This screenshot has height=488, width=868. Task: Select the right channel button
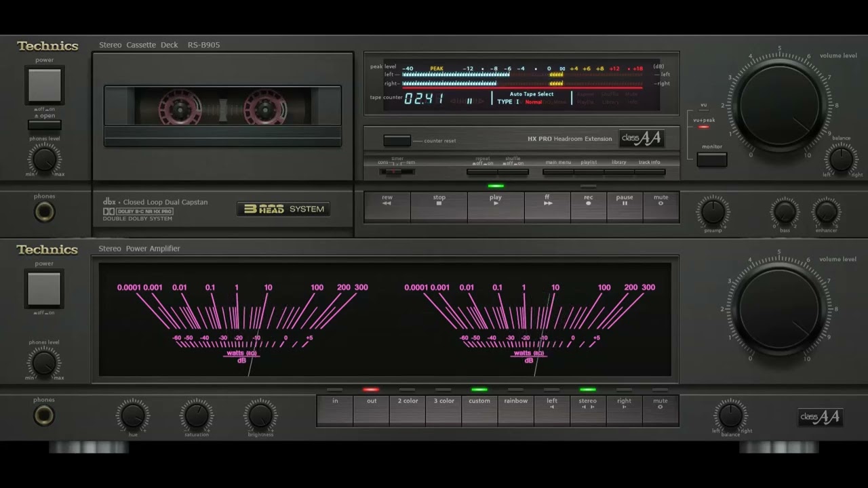point(624,410)
